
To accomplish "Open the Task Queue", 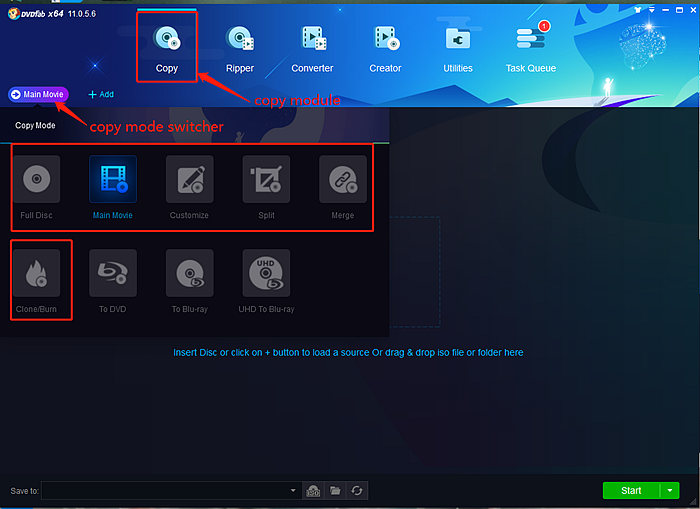I will pos(531,48).
